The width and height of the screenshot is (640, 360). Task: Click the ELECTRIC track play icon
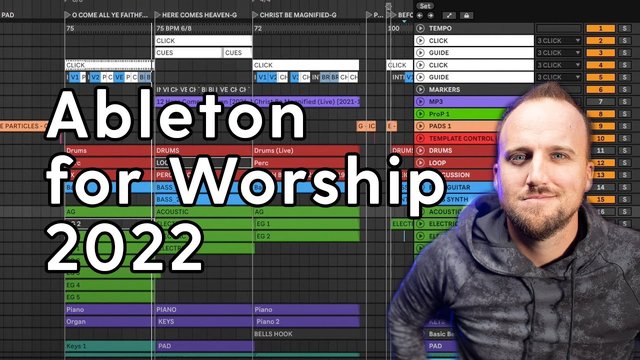tap(420, 224)
